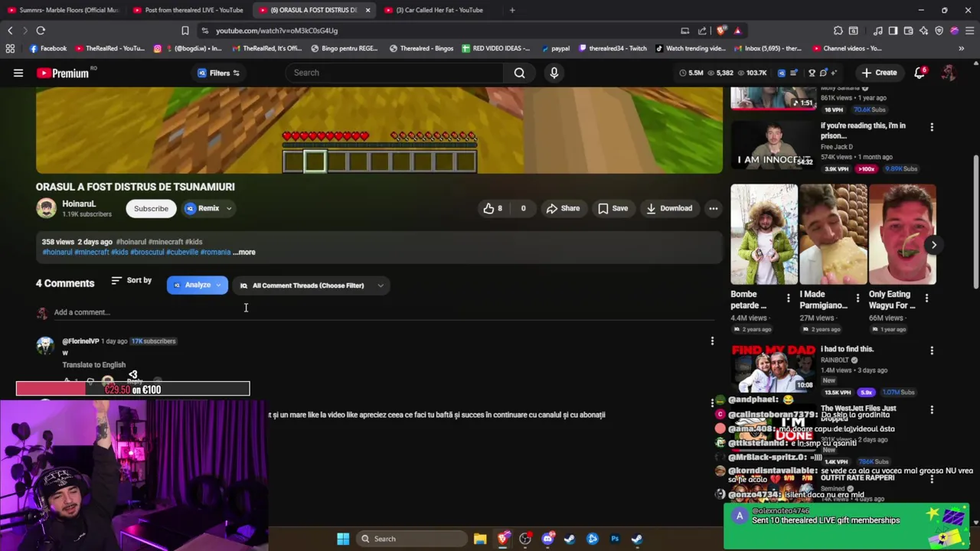Click the Share button

(x=563, y=208)
